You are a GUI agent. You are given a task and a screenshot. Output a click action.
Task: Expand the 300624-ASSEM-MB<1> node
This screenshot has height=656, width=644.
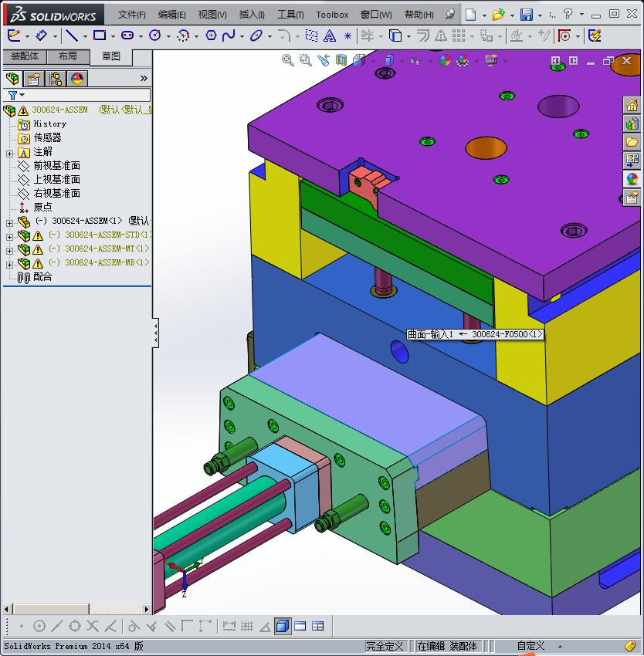click(x=9, y=265)
